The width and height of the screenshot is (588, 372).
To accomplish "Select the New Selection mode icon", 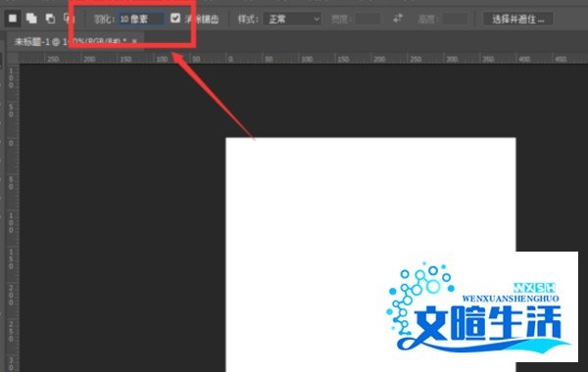I will 13,19.
